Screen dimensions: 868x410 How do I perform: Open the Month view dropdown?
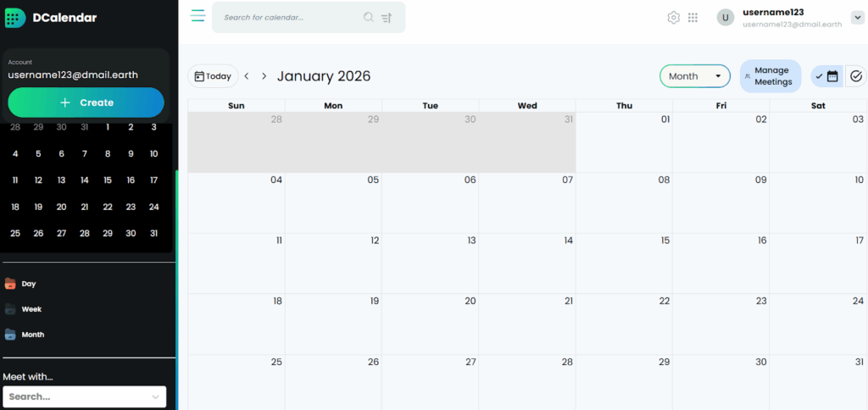click(694, 76)
